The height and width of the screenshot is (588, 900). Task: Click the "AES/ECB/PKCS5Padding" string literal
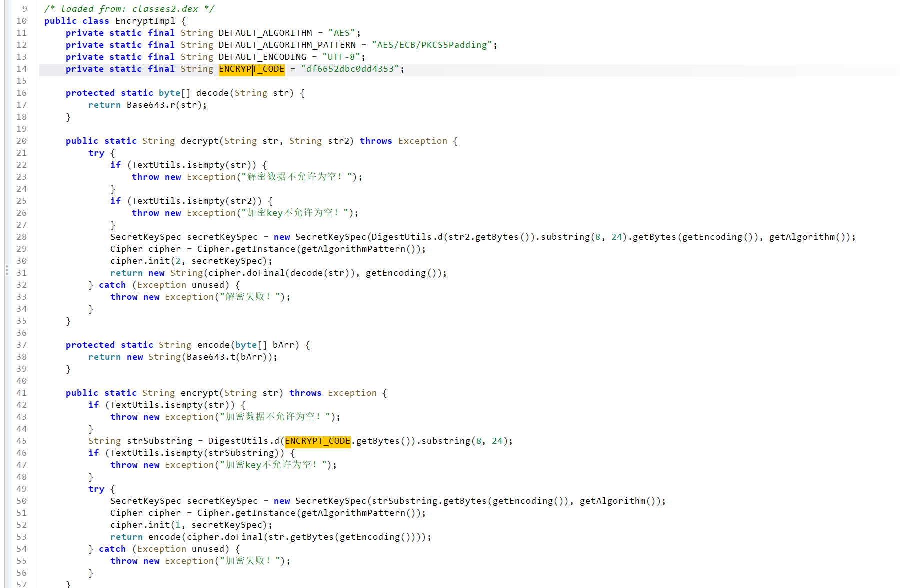(x=432, y=45)
